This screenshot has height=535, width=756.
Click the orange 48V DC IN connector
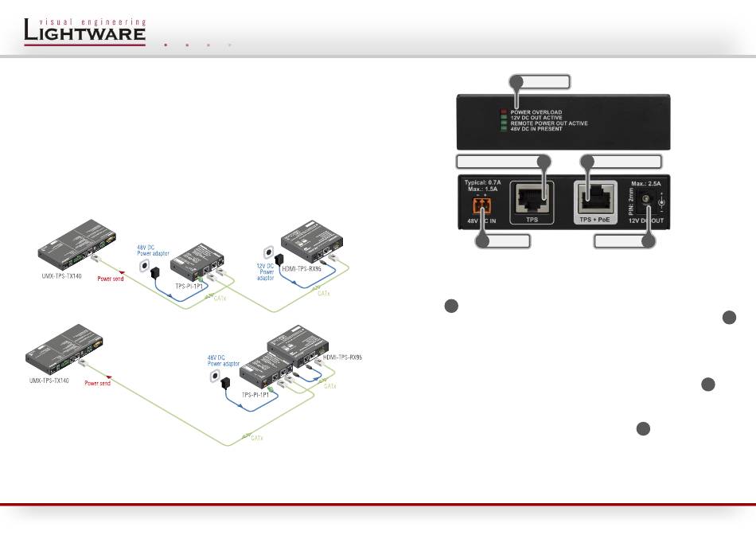tap(481, 205)
